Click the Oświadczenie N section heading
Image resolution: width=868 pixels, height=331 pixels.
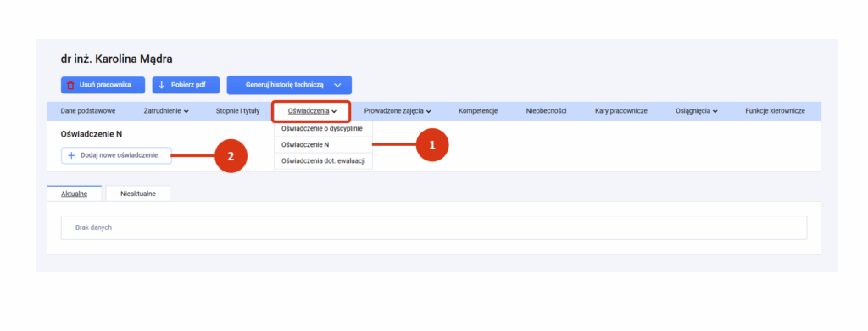point(92,134)
